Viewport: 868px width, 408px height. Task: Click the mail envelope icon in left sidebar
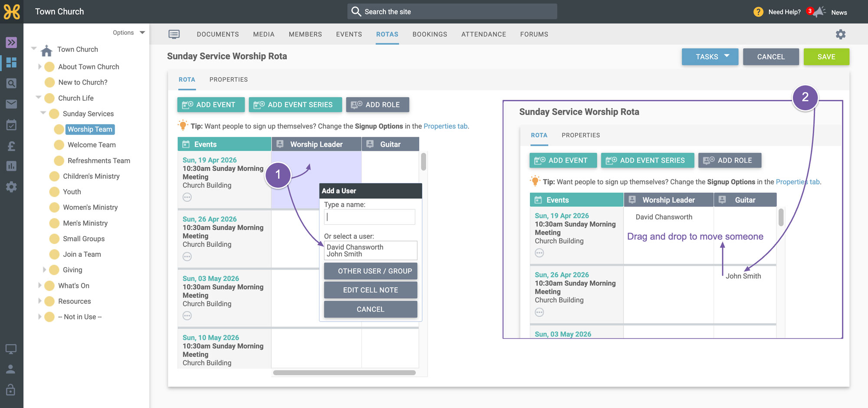coord(11,104)
